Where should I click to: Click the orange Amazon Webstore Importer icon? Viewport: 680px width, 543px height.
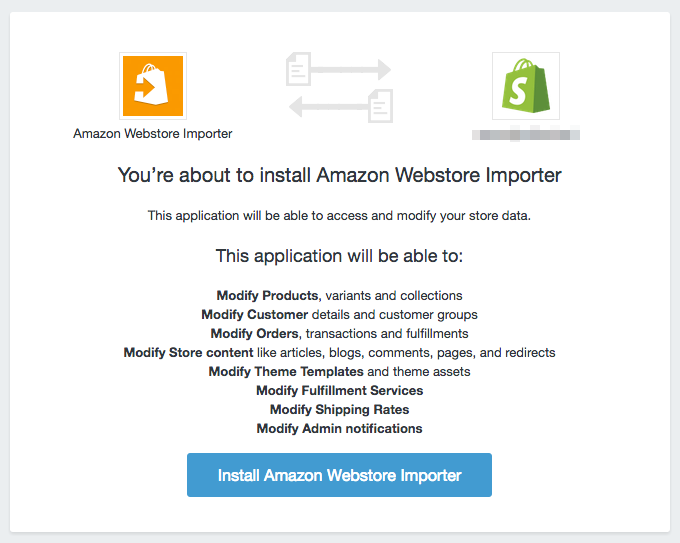coord(153,86)
